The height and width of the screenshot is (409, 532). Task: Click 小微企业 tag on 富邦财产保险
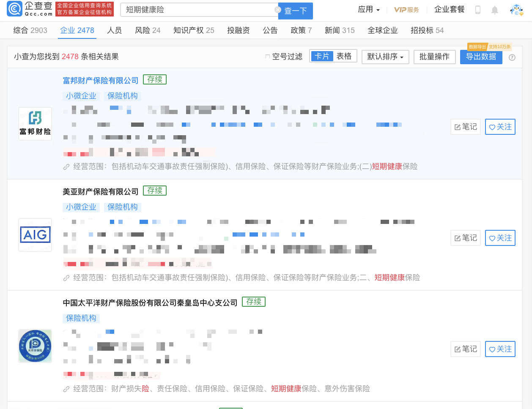(81, 96)
